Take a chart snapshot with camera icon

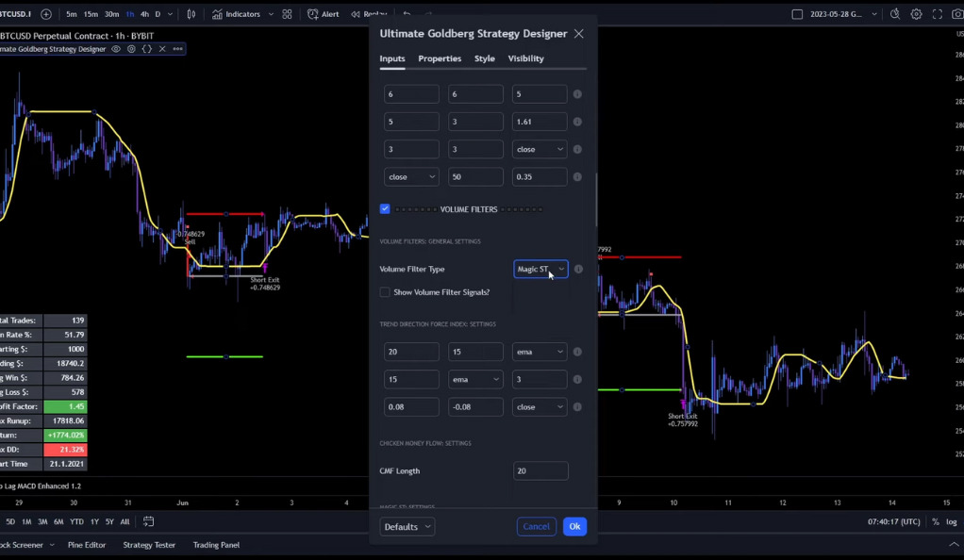click(957, 13)
